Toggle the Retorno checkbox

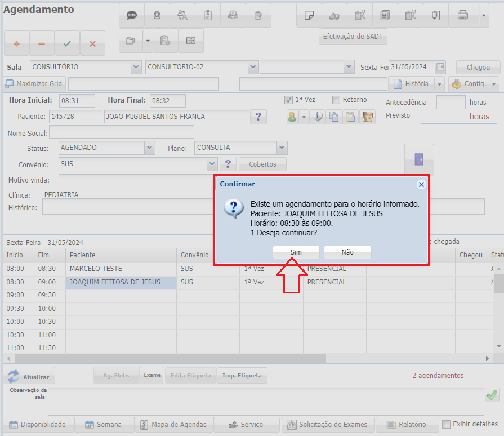(x=336, y=100)
